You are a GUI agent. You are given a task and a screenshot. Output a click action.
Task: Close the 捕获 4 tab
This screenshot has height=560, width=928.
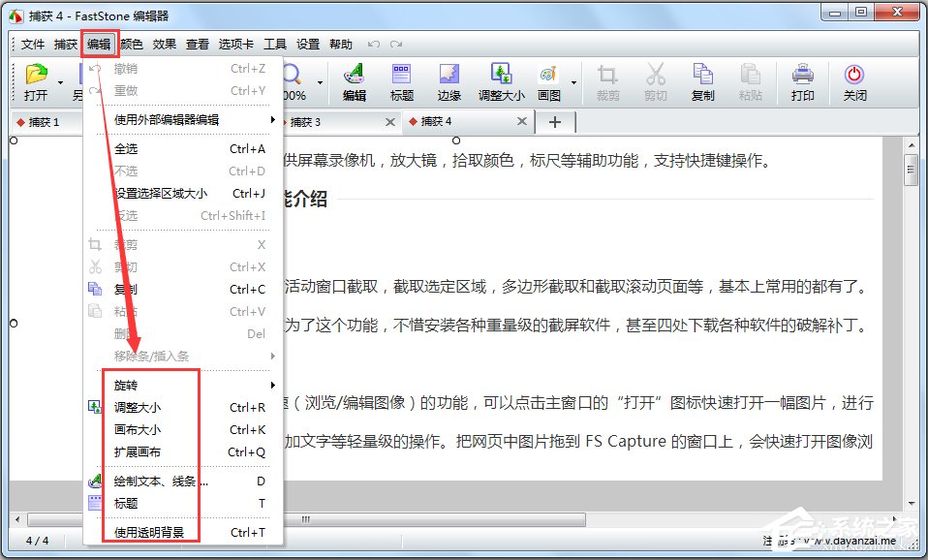coord(523,122)
